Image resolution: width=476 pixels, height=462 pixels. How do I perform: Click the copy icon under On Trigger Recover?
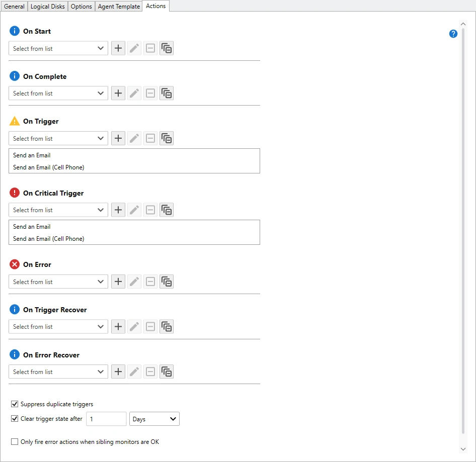(167, 327)
